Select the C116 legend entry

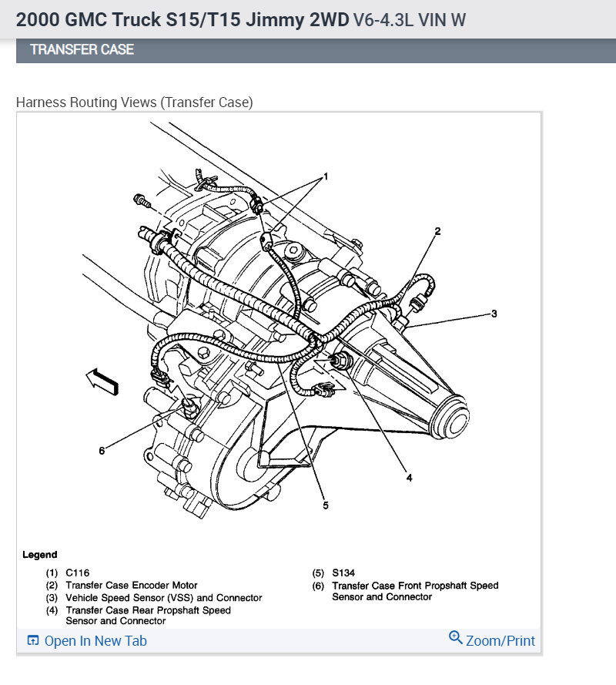click(75, 573)
